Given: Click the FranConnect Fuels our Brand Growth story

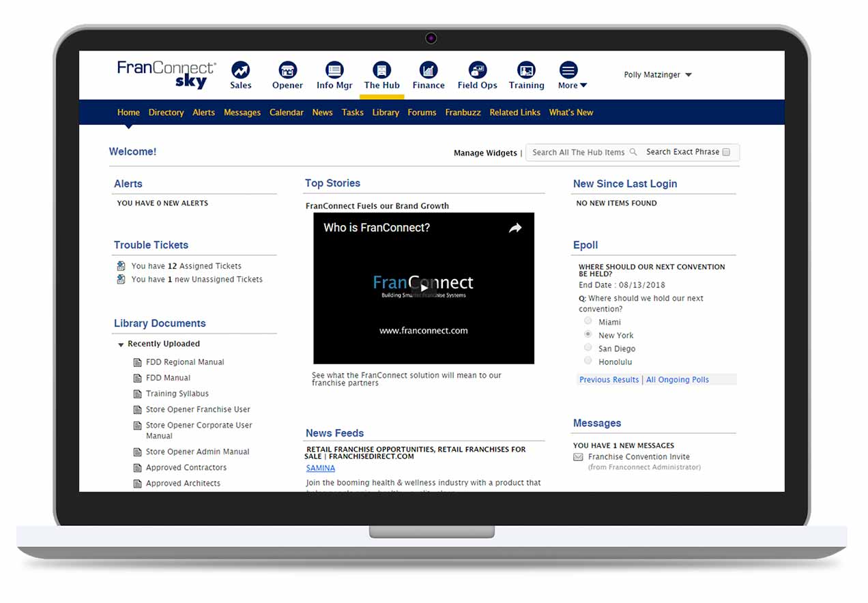Looking at the screenshot, I should (377, 206).
